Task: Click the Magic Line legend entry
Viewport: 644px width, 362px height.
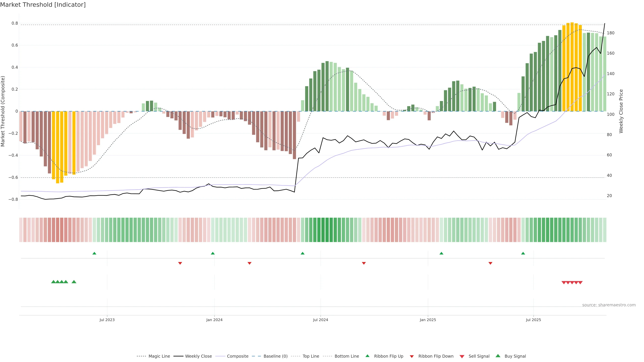Action: (x=159, y=356)
